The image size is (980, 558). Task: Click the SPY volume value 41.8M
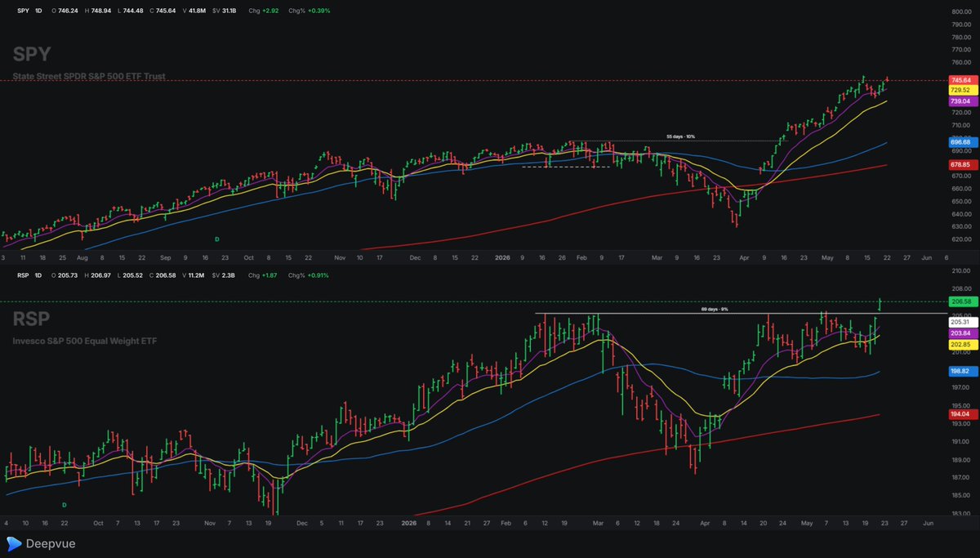tap(198, 11)
